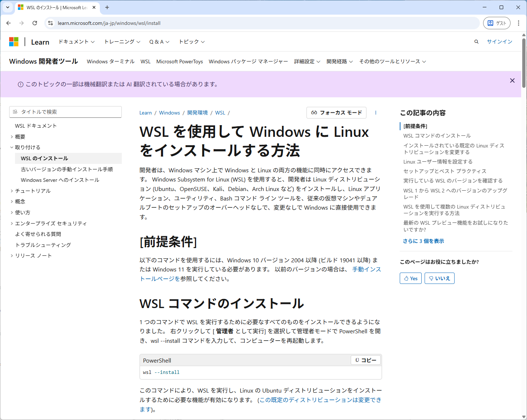The height and width of the screenshot is (420, 527).
Task: Show more with さらに 3 個を表示
Action: (424, 241)
